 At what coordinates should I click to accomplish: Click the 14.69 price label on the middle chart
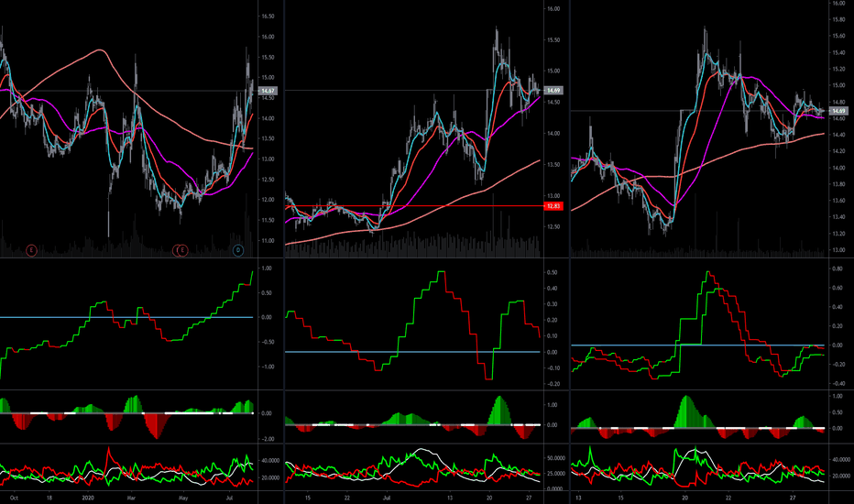pyautogui.click(x=553, y=91)
